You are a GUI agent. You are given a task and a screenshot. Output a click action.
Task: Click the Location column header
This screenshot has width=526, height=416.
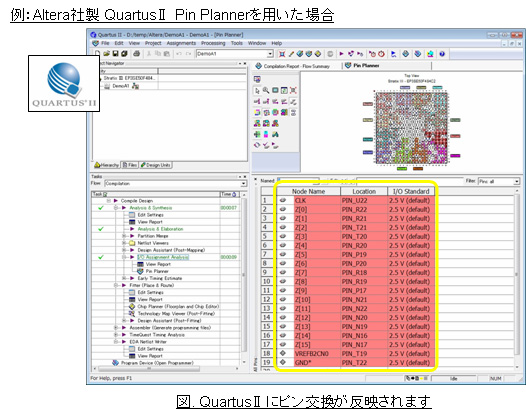(x=364, y=191)
